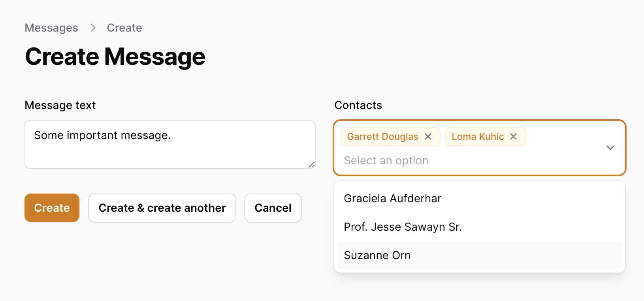Choose Prof. Jesse Sawayn Sr. option
644x301 pixels.
coord(403,227)
